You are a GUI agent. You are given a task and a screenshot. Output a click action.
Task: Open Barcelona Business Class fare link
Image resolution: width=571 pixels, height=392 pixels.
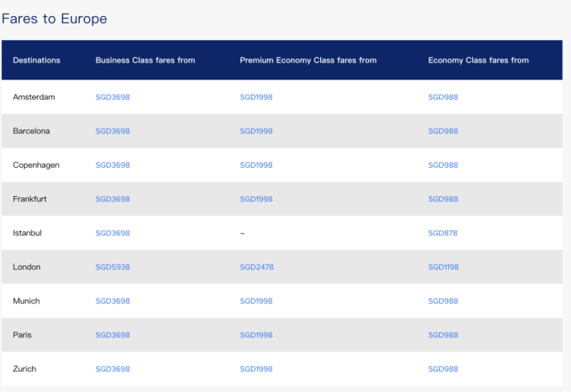point(113,131)
